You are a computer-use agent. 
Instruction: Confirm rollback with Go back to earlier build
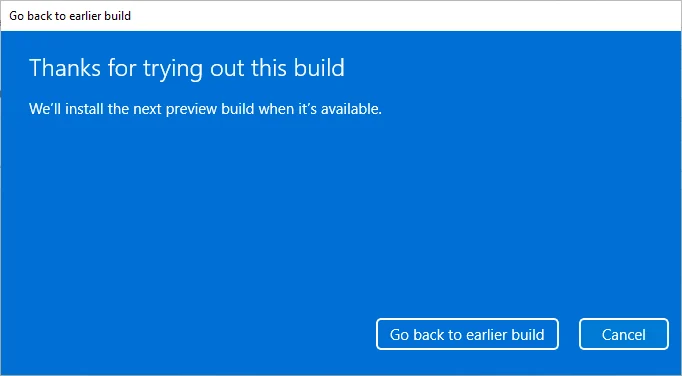pyautogui.click(x=467, y=334)
